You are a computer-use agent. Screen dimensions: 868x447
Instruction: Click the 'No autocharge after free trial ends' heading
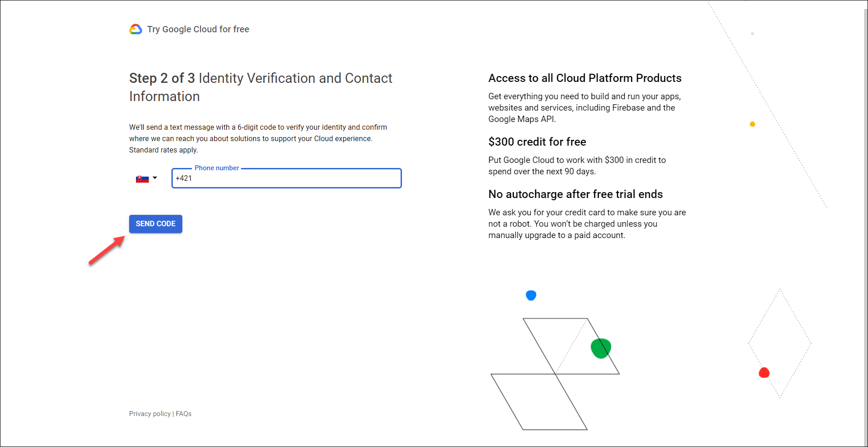tap(575, 194)
